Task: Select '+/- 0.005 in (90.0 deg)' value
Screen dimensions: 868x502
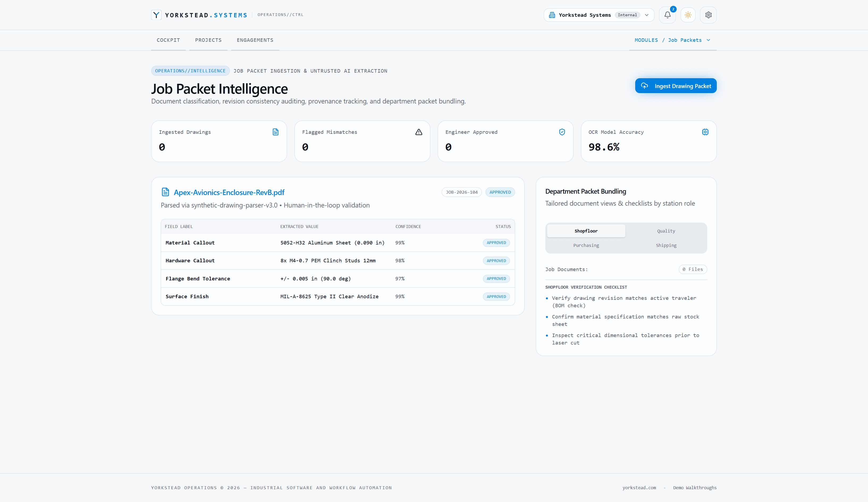Action: (x=315, y=279)
